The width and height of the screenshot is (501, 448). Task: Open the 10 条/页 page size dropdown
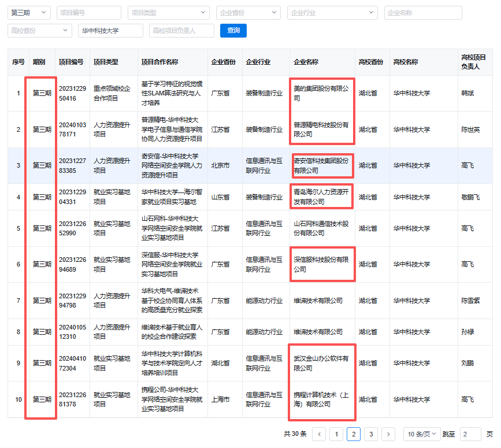[422, 434]
